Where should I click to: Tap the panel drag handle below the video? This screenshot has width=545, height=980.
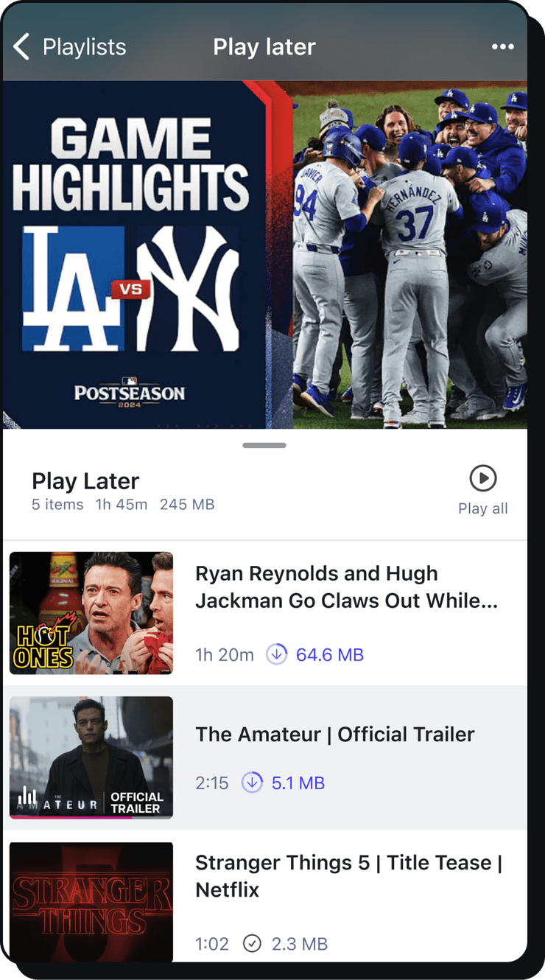click(x=264, y=445)
